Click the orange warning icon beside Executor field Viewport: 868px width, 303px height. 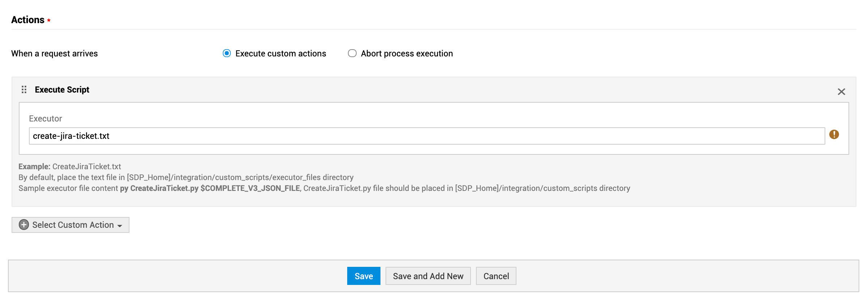click(x=834, y=135)
